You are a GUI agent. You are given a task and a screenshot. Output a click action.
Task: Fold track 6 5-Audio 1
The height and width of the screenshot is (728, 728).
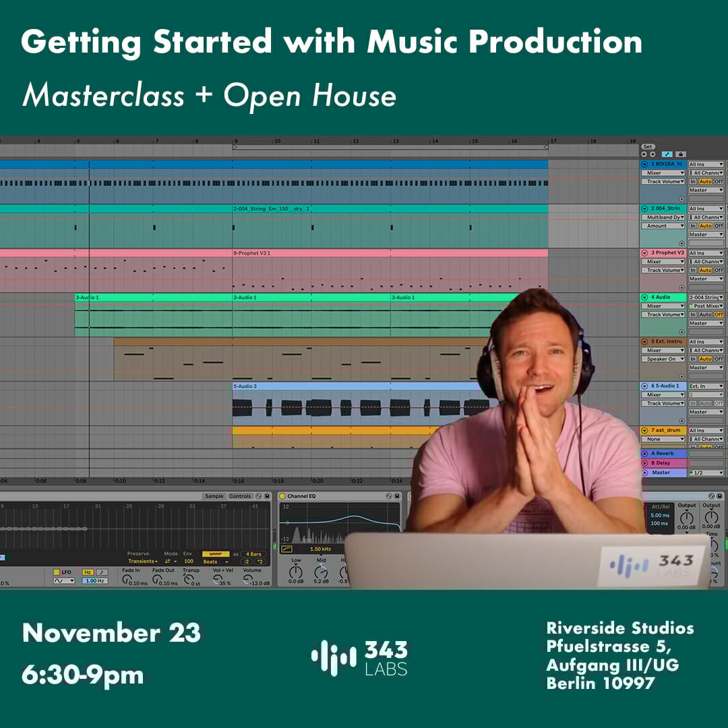pyautogui.click(x=644, y=386)
